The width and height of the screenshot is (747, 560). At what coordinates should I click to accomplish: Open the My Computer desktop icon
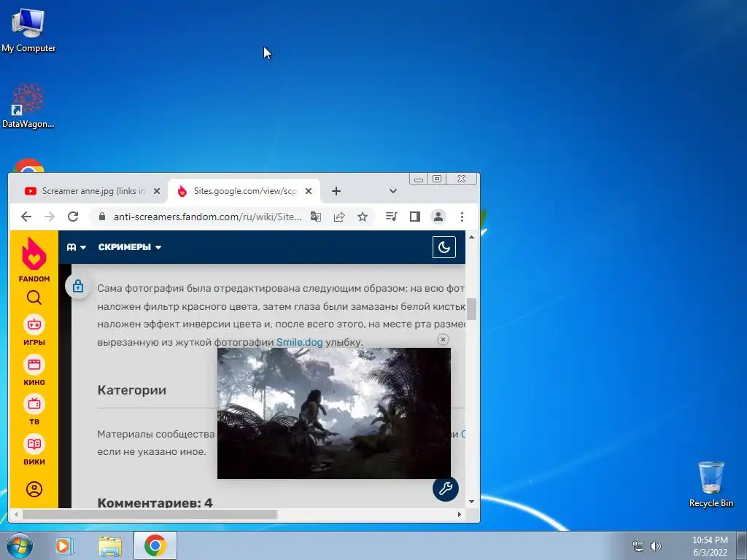click(x=28, y=29)
